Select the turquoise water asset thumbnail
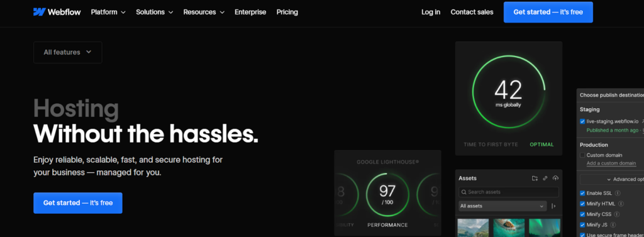 click(509, 228)
